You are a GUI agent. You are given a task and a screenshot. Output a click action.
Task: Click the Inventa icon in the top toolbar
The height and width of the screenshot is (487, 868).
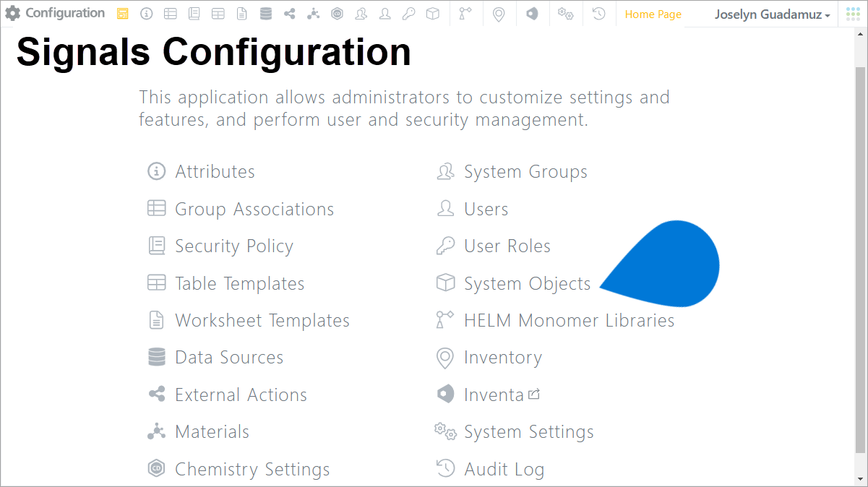click(532, 14)
